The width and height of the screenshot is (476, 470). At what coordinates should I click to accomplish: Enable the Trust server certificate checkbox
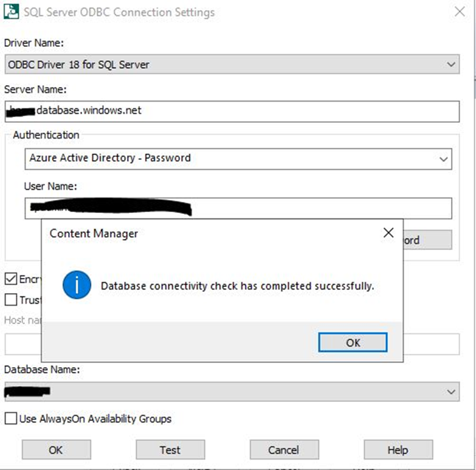point(11,299)
